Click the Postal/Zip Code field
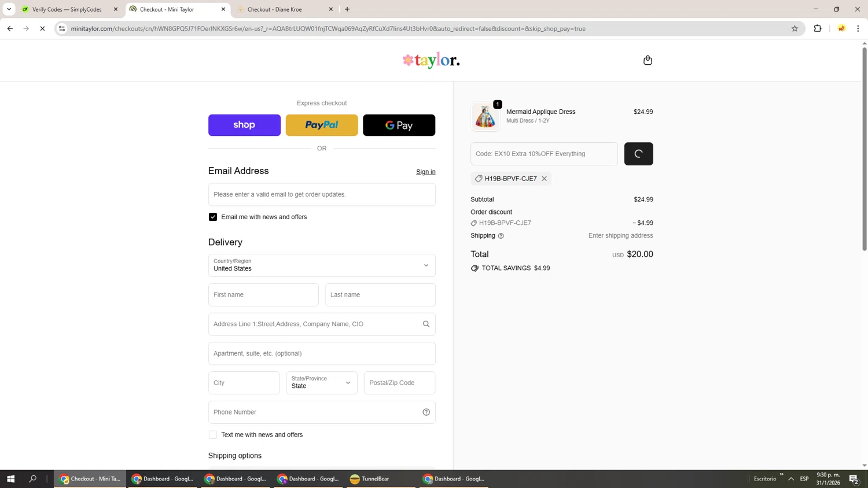This screenshot has width=868, height=488. pos(399,383)
